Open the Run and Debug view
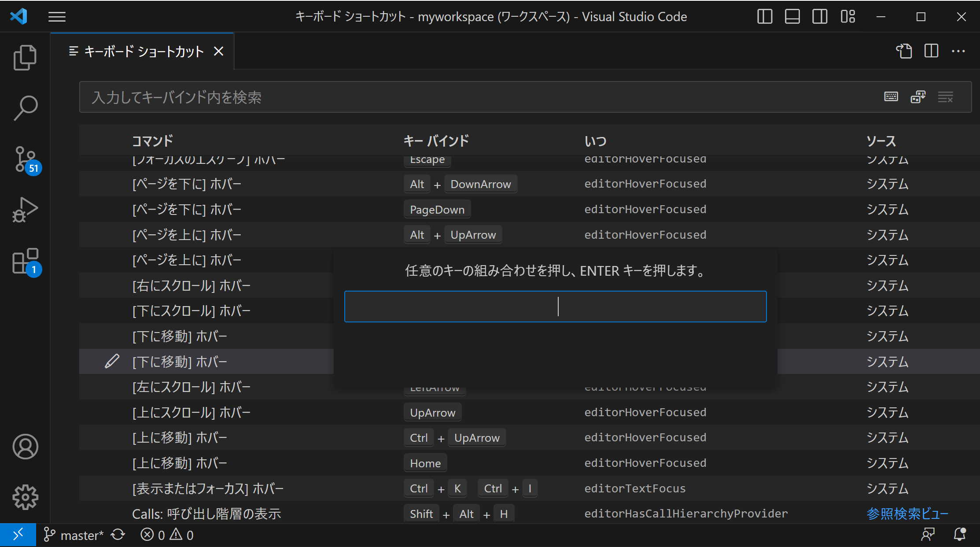Screen dimensions: 980x547 [25, 210]
